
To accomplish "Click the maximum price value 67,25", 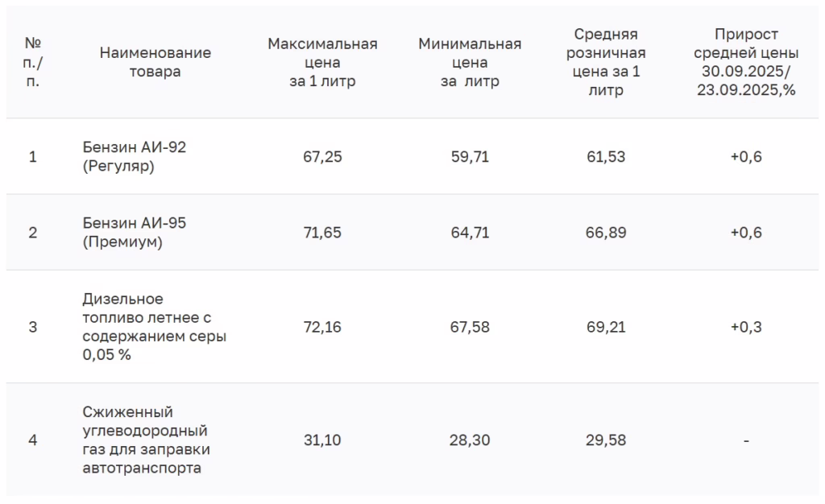I will click(x=322, y=157).
